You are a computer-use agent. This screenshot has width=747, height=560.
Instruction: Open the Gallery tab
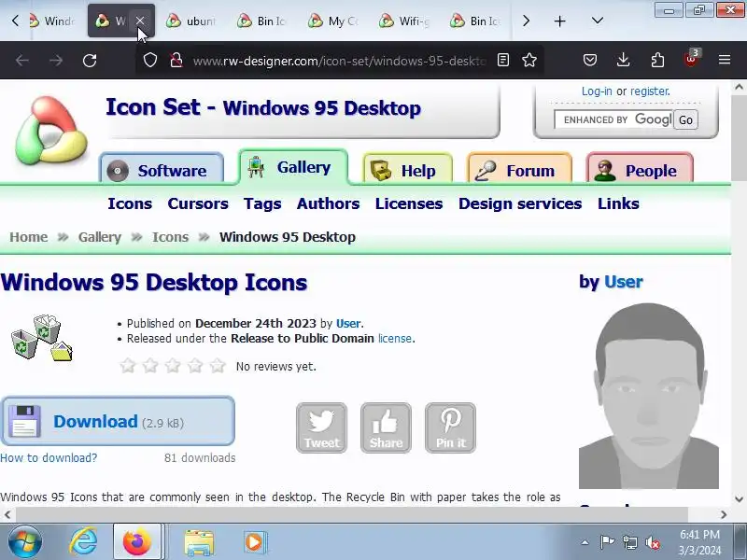point(293,167)
